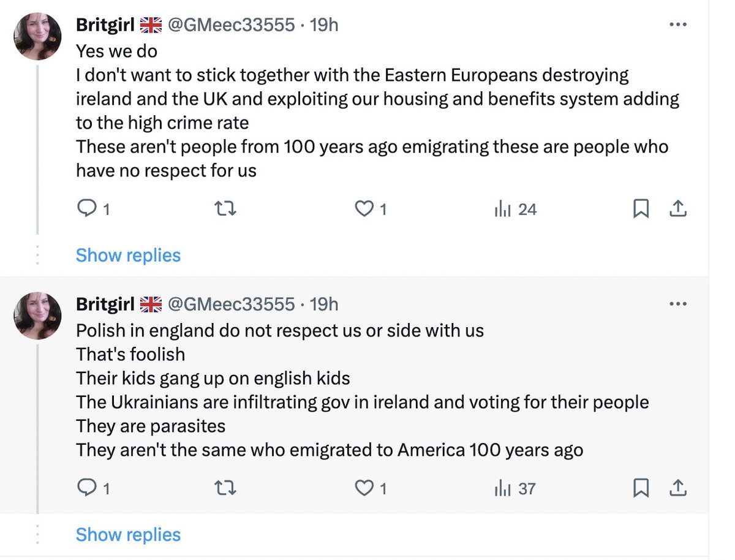Like the second tweet
Image resolution: width=735 pixels, height=560 pixels.
pos(371,488)
